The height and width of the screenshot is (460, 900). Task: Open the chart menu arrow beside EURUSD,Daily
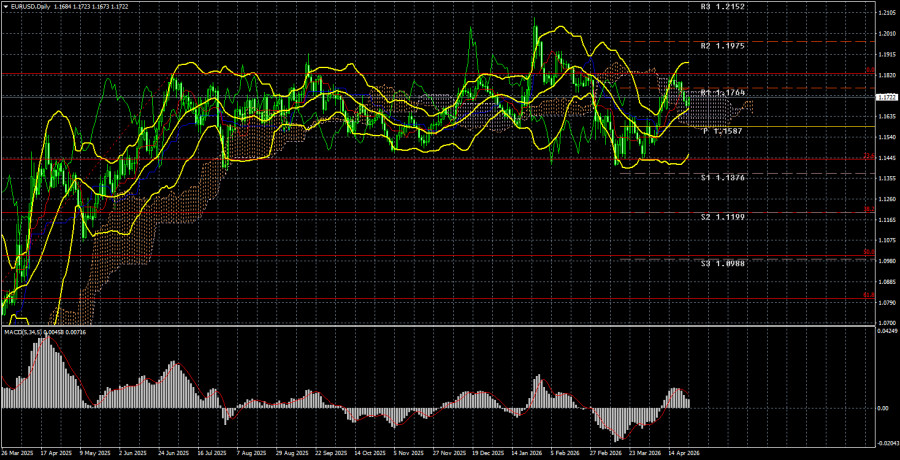5,6
